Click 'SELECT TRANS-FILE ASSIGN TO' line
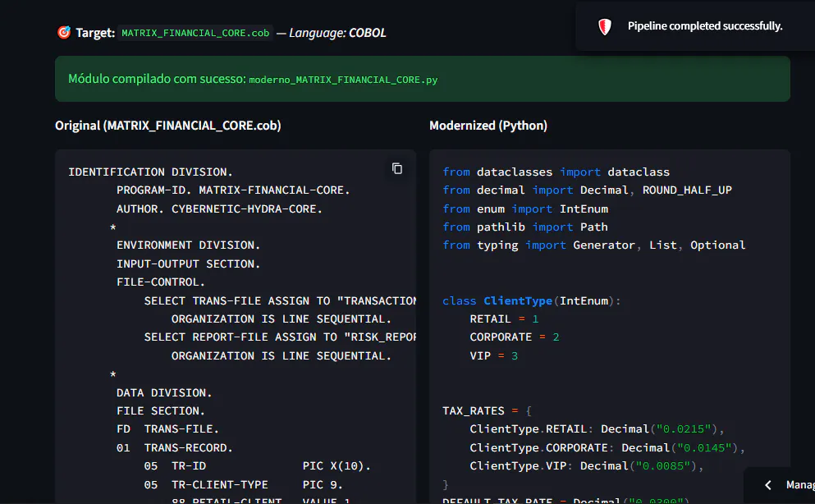 pyautogui.click(x=280, y=301)
